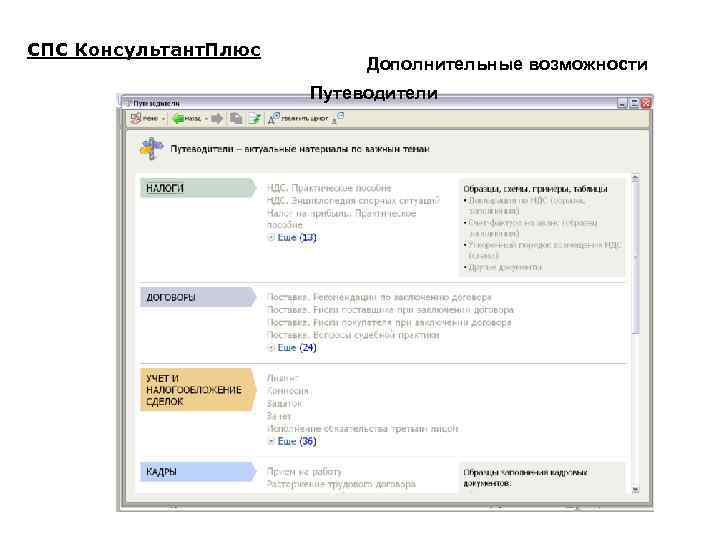
Task: Click the Еще (24) link
Action: (x=297, y=348)
